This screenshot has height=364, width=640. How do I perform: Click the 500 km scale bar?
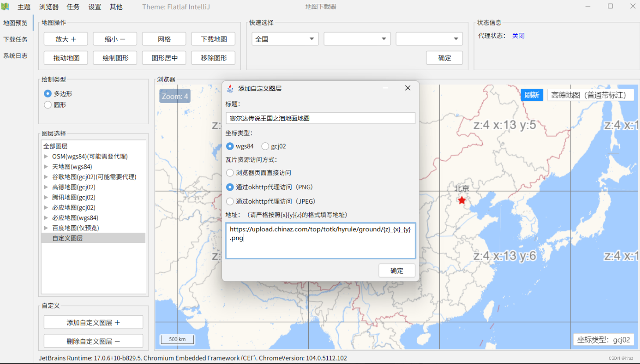point(177,339)
